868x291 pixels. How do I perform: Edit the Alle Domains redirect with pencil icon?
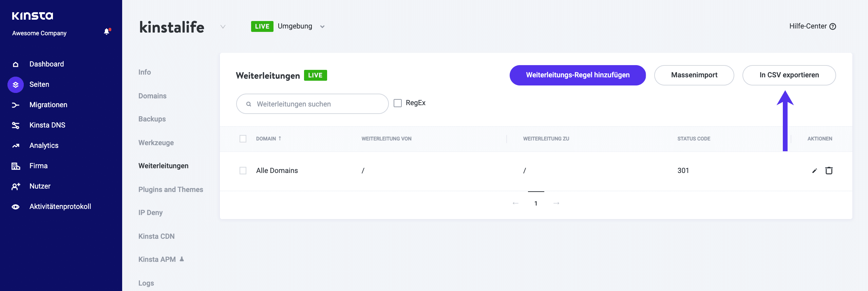tap(814, 171)
